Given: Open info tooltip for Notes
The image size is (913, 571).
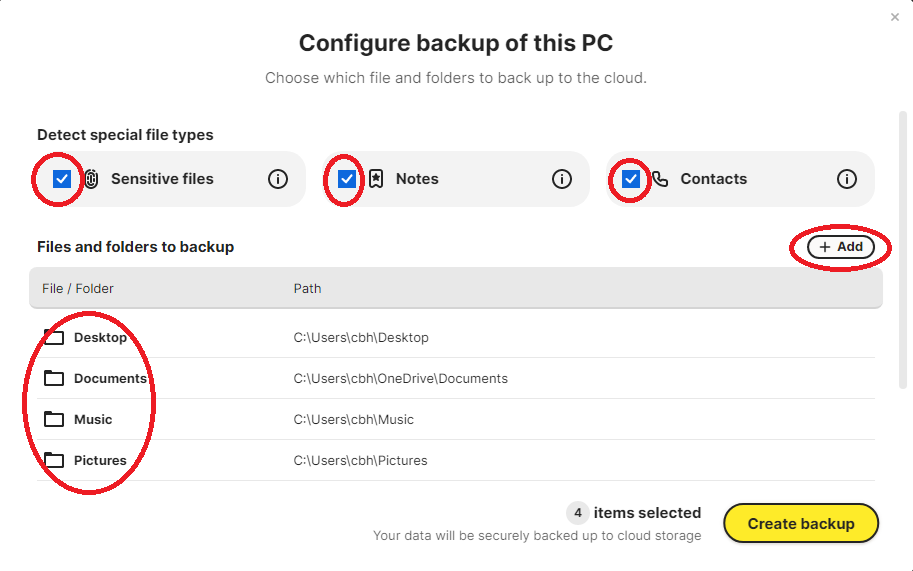Looking at the screenshot, I should coord(562,179).
